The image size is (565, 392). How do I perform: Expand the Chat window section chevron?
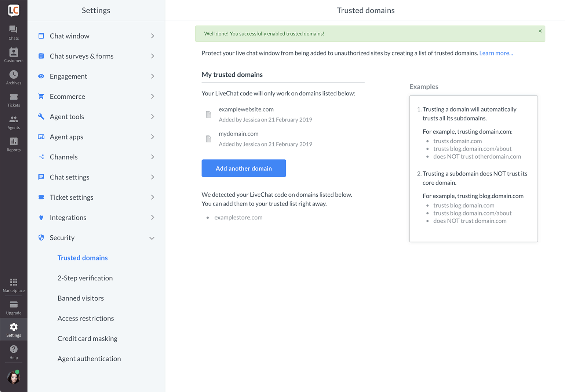[152, 36]
